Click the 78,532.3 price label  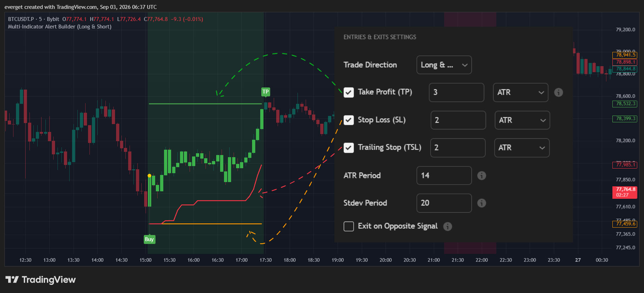point(625,104)
